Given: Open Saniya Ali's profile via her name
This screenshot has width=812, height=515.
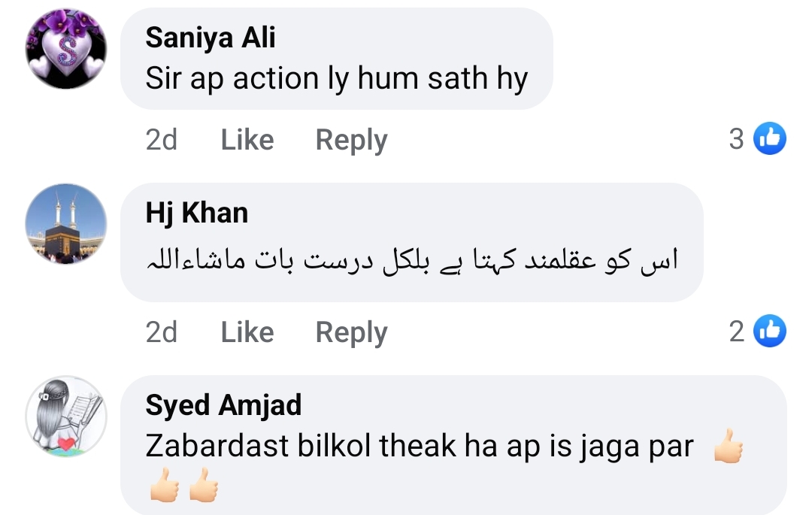Looking at the screenshot, I should click(211, 38).
